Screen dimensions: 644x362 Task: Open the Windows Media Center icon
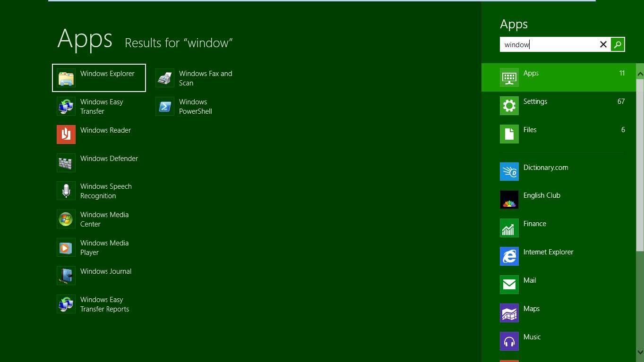(x=66, y=219)
